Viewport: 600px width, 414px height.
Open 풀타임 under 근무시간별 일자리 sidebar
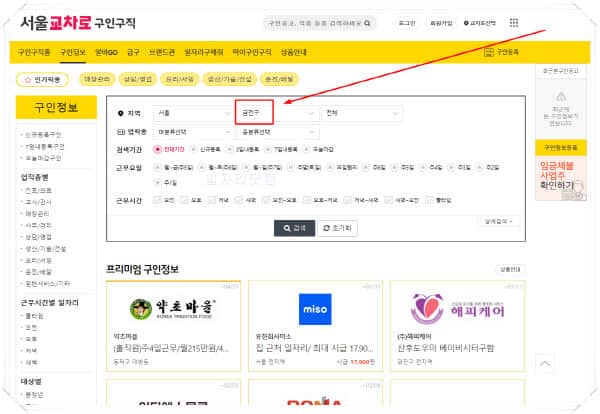[x=34, y=316]
